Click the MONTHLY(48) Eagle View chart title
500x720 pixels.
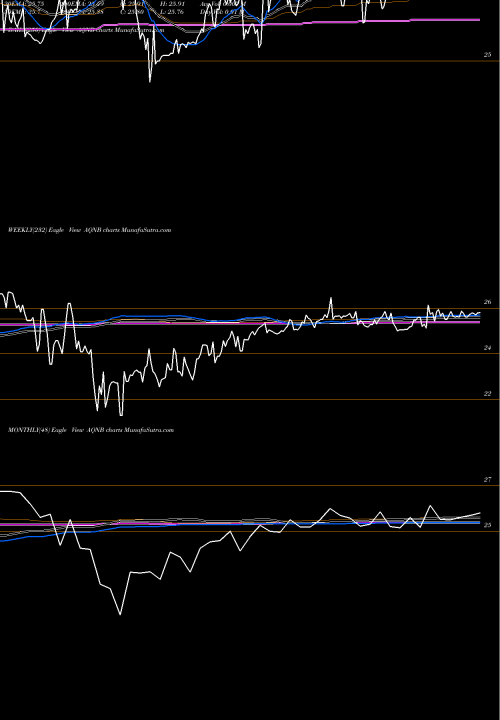click(x=91, y=430)
